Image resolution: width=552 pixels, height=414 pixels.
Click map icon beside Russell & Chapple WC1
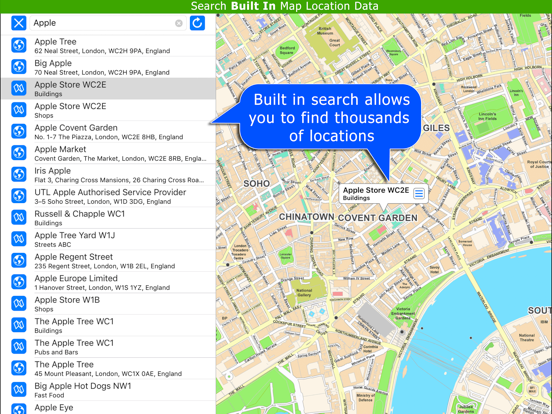point(19,217)
